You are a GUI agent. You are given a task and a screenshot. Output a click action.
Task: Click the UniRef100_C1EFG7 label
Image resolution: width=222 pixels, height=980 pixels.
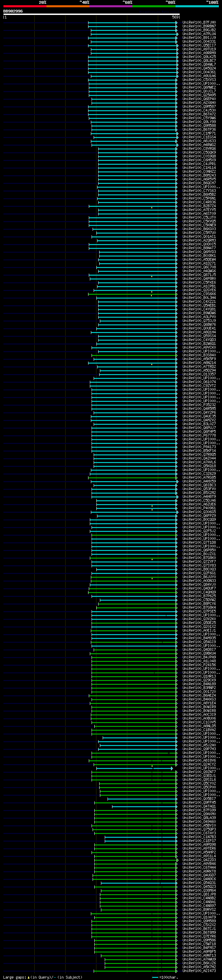pyautogui.click(x=199, y=840)
